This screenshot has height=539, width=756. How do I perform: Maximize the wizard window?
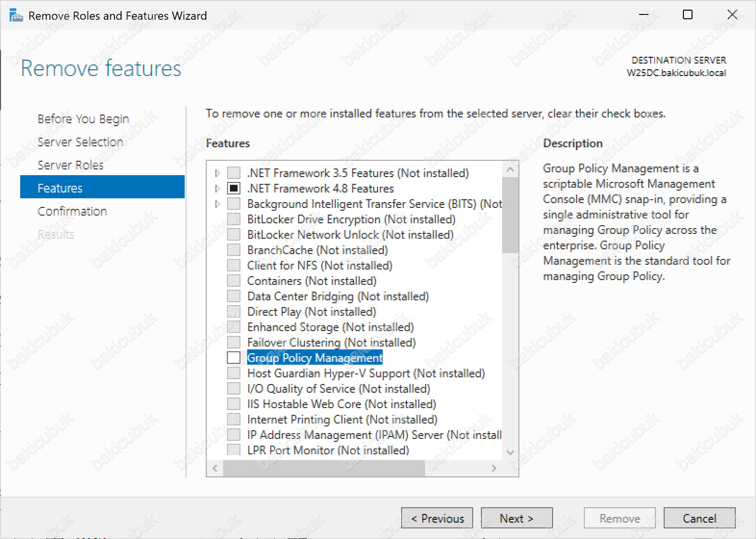[x=688, y=15]
